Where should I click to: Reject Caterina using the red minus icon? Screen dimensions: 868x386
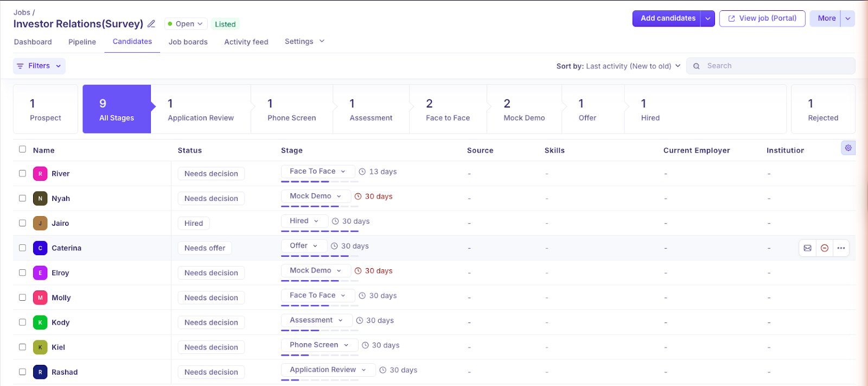[x=824, y=248]
